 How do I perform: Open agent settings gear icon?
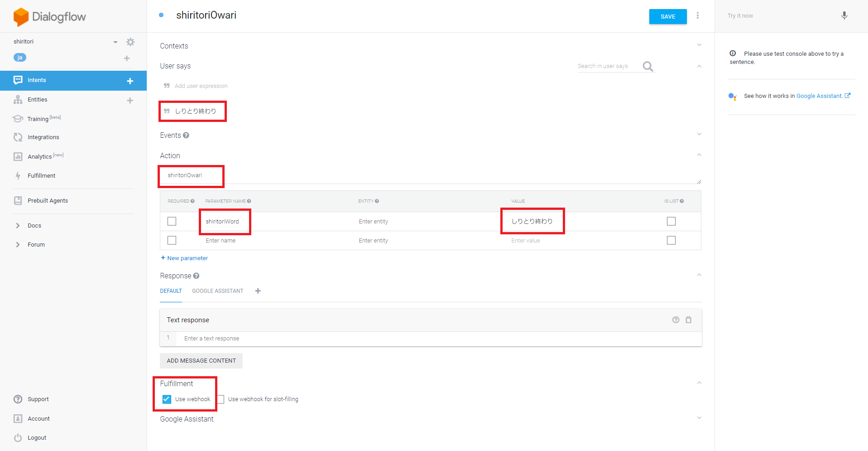(x=130, y=42)
